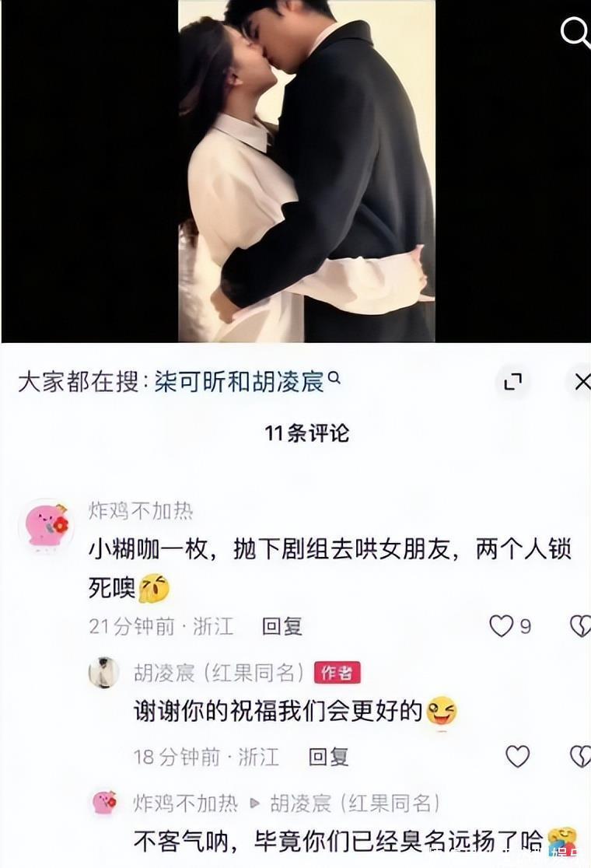Expand the comments panel to fullscreen
This screenshot has width=591, height=868.
[x=513, y=381]
